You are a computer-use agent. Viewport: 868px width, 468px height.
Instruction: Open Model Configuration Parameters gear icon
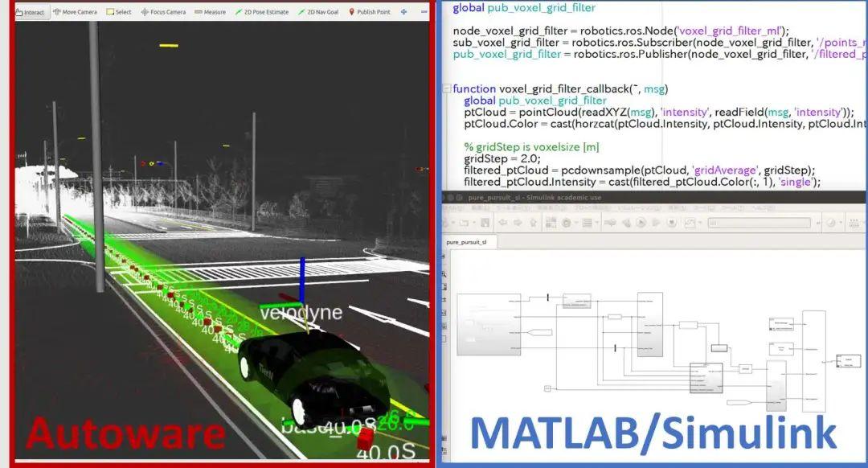point(567,224)
